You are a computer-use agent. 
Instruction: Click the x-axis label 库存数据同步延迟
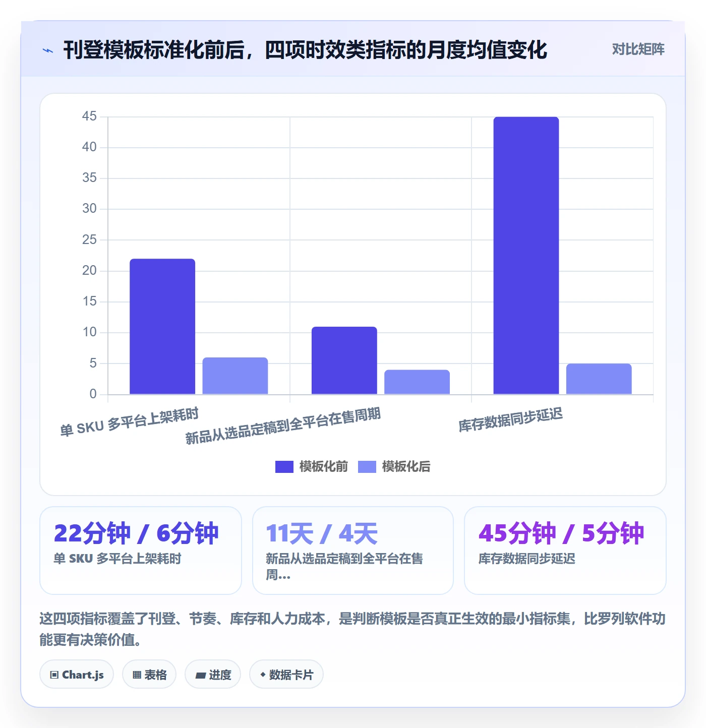point(510,420)
